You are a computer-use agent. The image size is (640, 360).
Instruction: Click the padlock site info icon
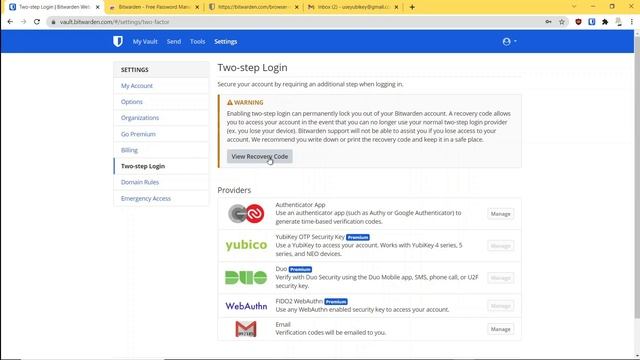[x=53, y=22]
